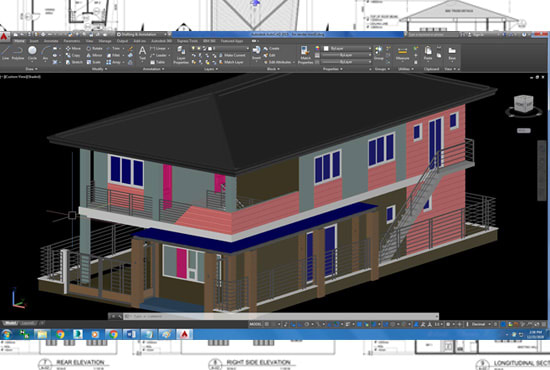Expand the Block panel title
This screenshot has height=370, width=550.
click(273, 69)
